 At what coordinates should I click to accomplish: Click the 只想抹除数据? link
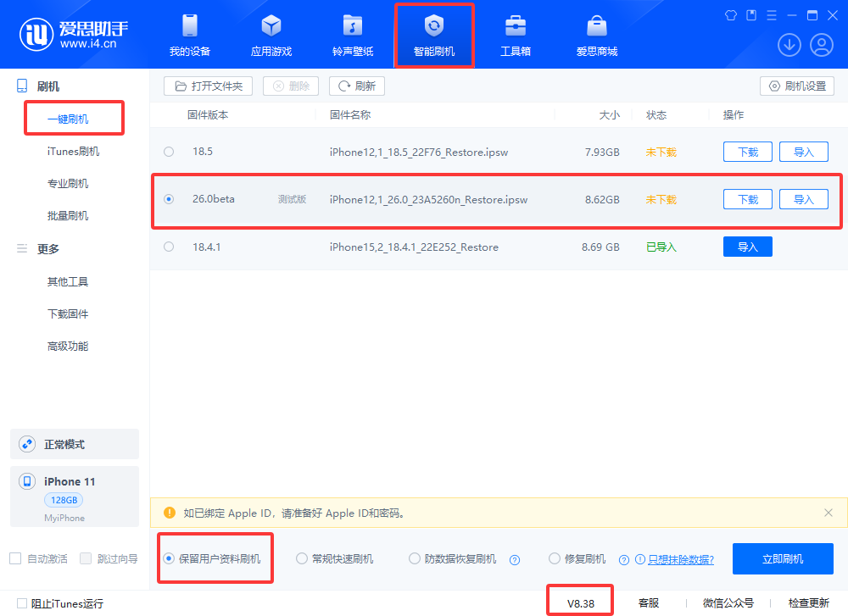680,559
